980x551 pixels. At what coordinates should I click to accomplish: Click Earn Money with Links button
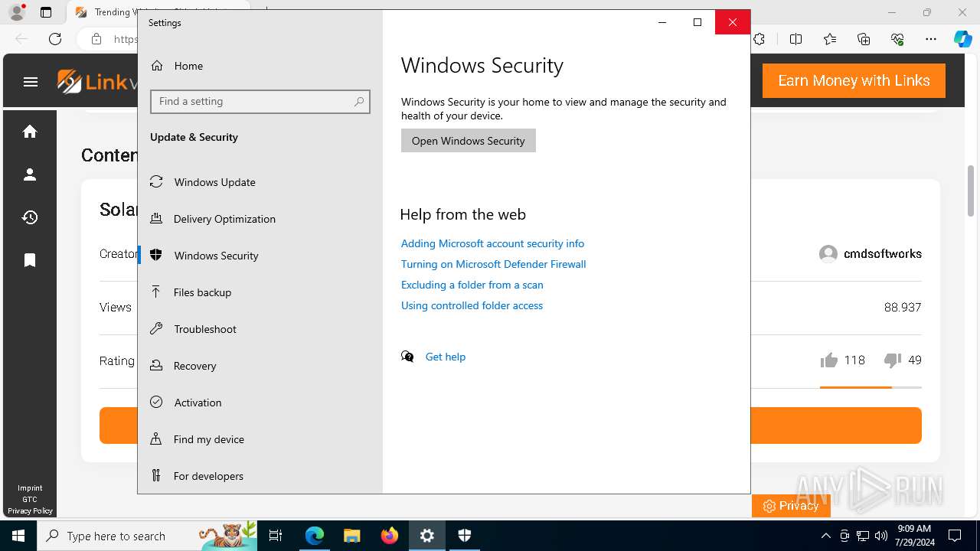point(854,80)
